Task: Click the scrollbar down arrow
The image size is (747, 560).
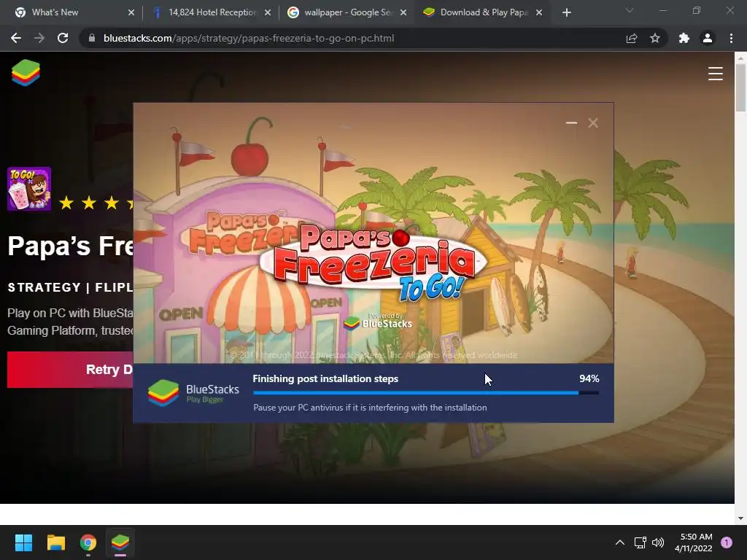Action: [x=740, y=518]
